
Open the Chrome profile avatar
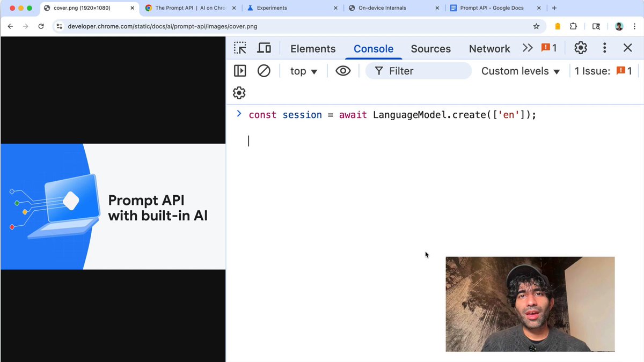point(619,26)
